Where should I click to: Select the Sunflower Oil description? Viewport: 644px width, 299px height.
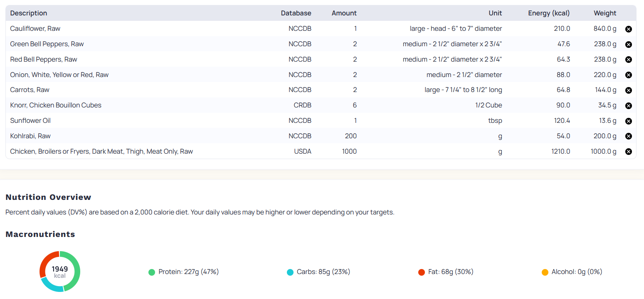[30, 121]
